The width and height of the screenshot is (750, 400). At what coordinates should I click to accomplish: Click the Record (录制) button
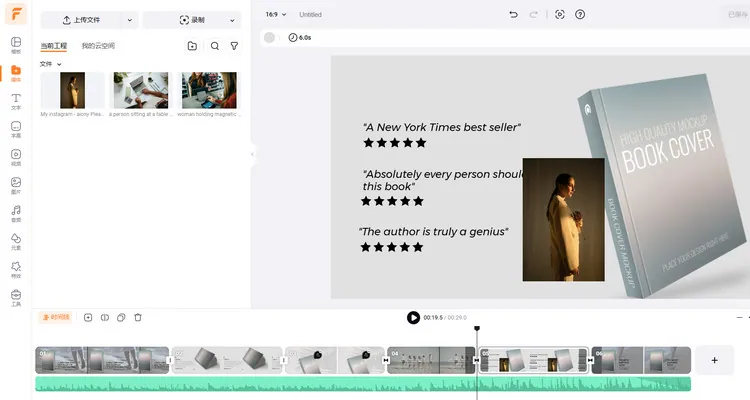click(x=192, y=20)
